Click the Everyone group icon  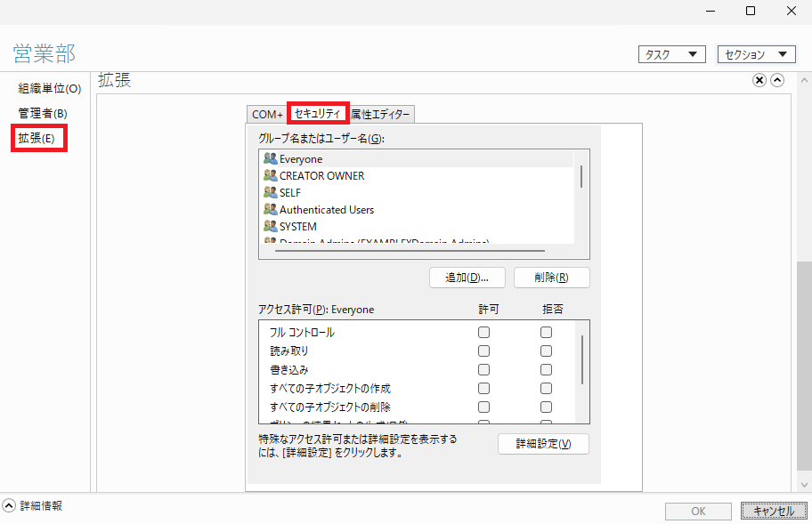271,158
